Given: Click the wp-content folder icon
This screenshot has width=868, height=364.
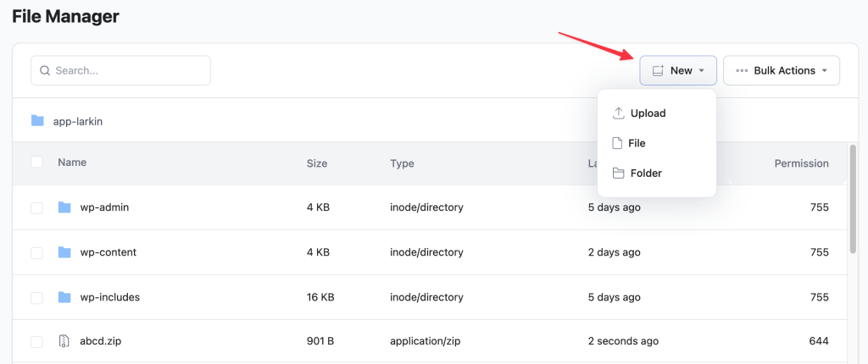Looking at the screenshot, I should coord(64,252).
